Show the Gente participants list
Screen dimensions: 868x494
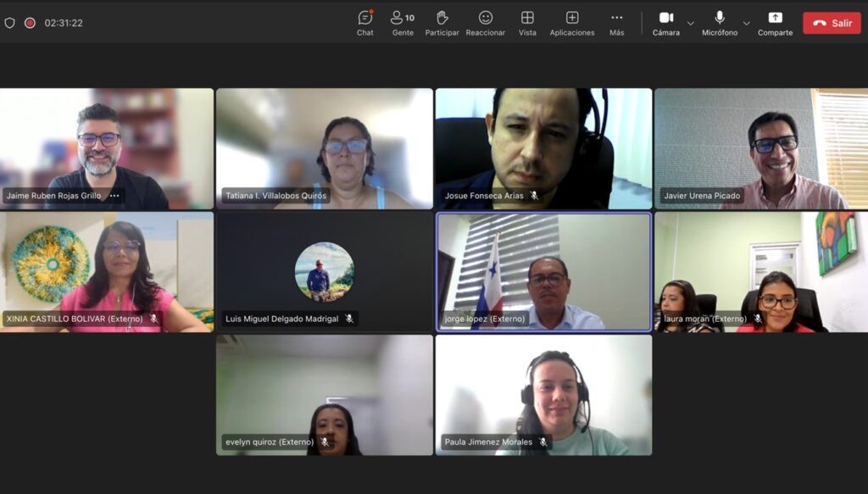click(x=403, y=23)
